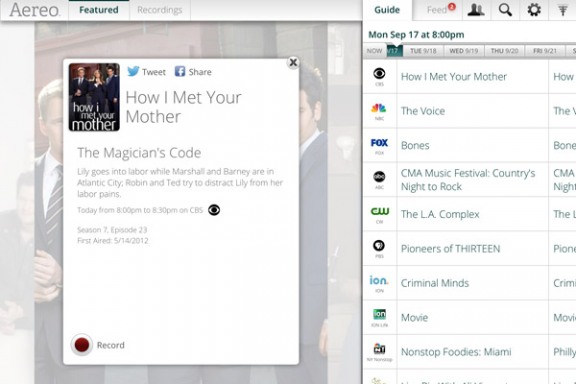Viewport: 576px width, 384px height.
Task: Close the show details popup
Action: click(x=293, y=62)
